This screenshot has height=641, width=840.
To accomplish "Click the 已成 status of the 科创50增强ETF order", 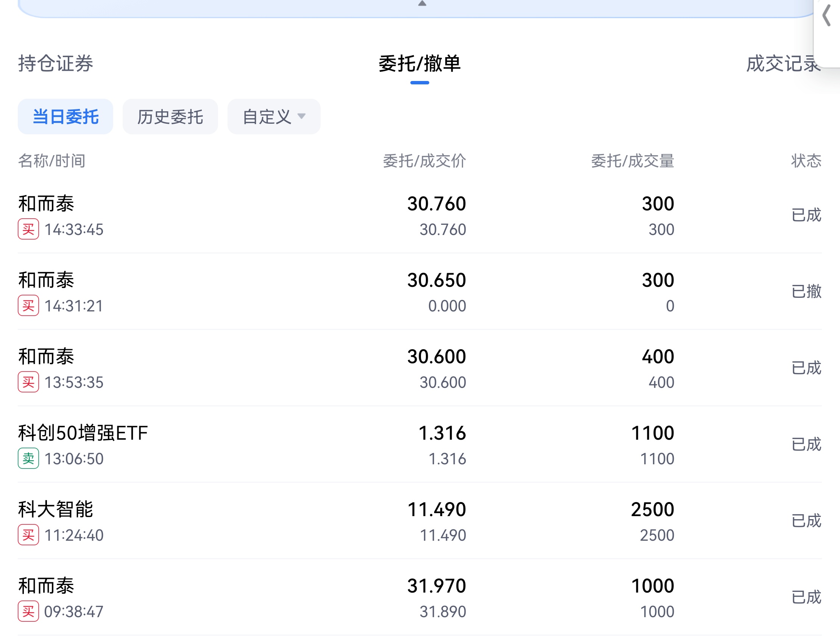I will pyautogui.click(x=806, y=445).
